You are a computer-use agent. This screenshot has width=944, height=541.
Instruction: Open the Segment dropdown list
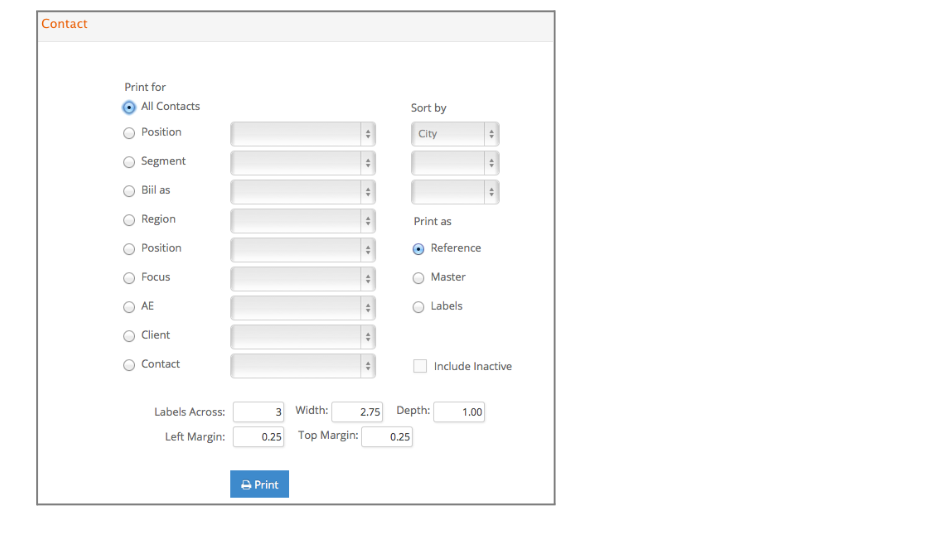(303, 162)
